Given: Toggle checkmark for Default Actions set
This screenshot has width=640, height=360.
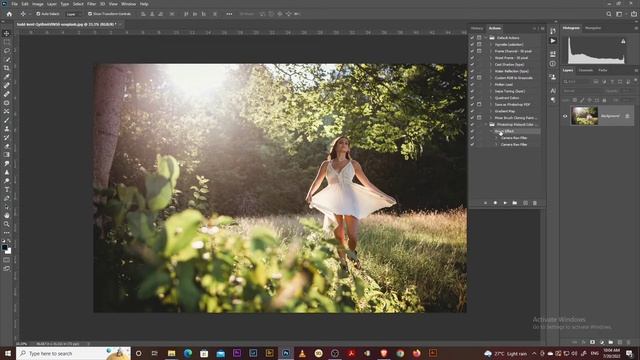Looking at the screenshot, I should click(472, 38).
